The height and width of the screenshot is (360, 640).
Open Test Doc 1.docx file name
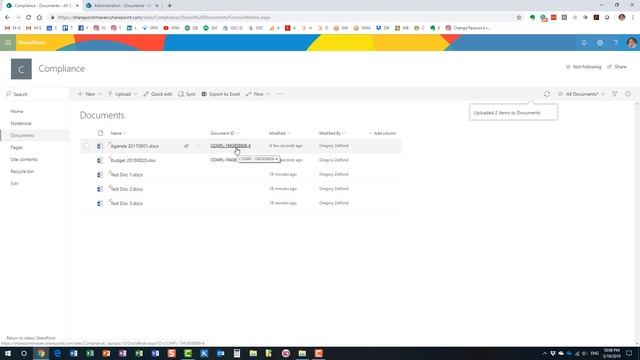(x=127, y=175)
